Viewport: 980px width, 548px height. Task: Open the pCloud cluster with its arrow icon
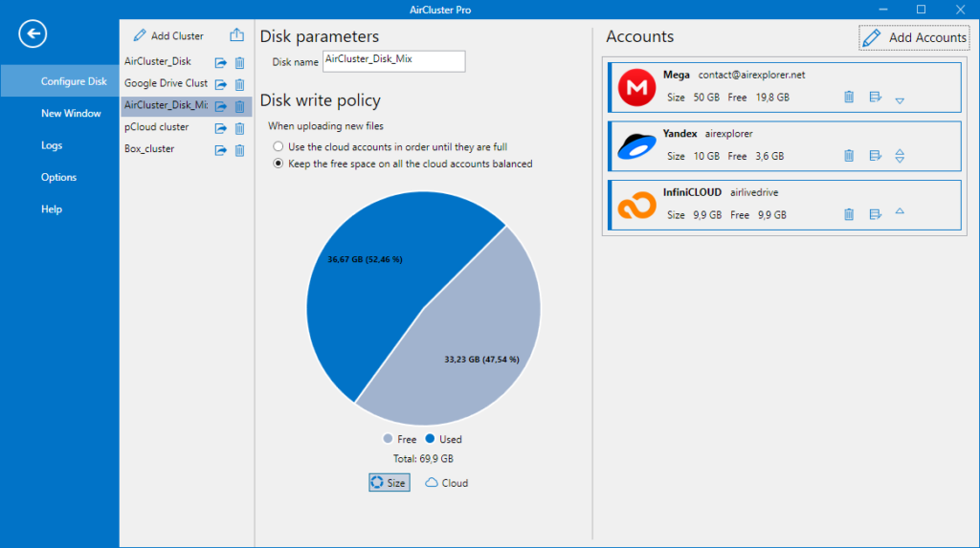point(221,128)
